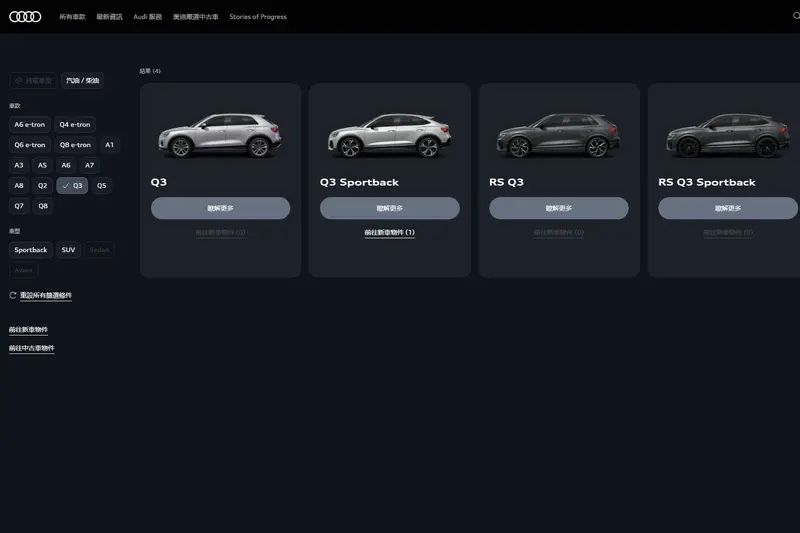Open 前往新車物件 (1) link under Q3 Sportback
The width and height of the screenshot is (800, 533).
pyautogui.click(x=389, y=233)
